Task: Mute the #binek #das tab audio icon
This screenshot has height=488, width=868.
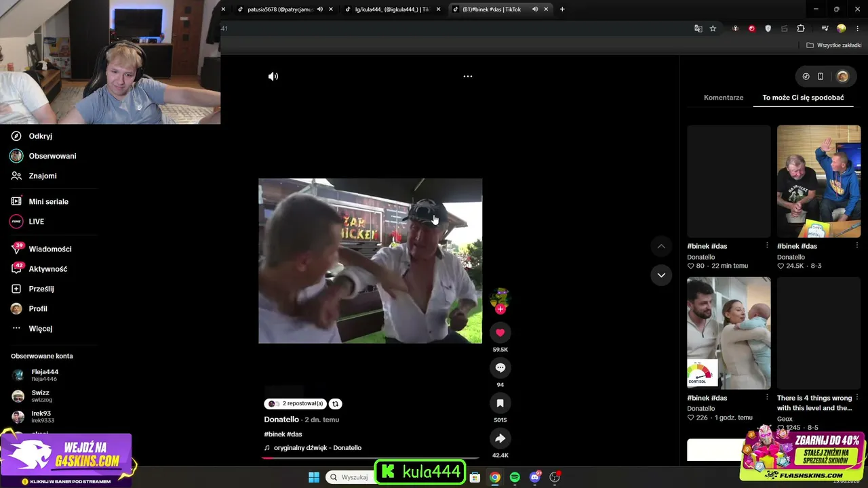Action: [535, 9]
